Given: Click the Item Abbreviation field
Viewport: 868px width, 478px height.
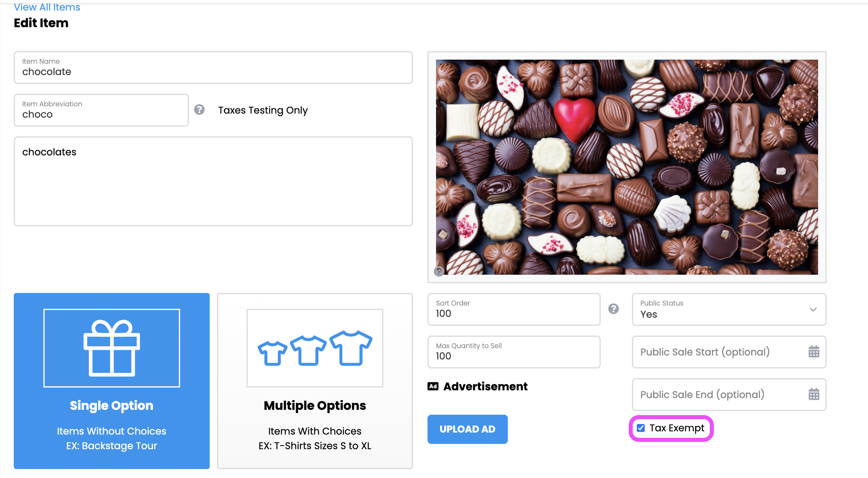Looking at the screenshot, I should click(x=101, y=110).
